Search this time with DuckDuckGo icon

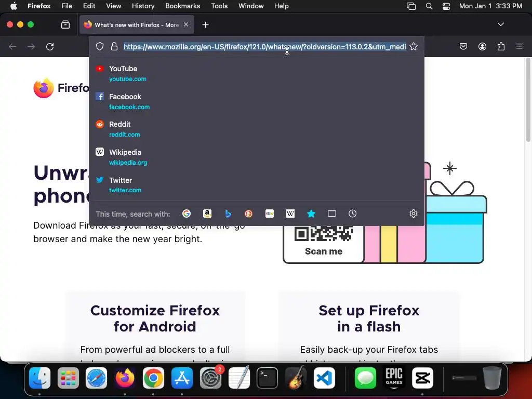(249, 214)
